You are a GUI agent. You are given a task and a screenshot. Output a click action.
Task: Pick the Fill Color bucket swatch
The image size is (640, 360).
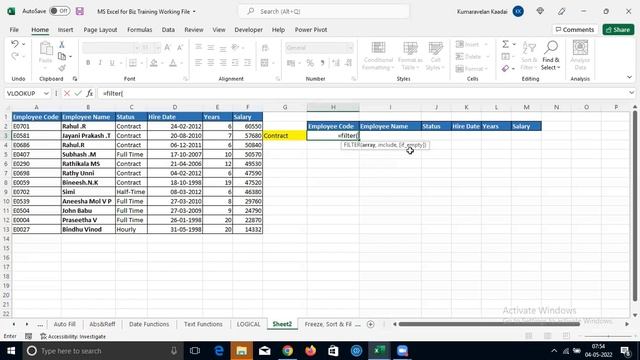coord(153,63)
